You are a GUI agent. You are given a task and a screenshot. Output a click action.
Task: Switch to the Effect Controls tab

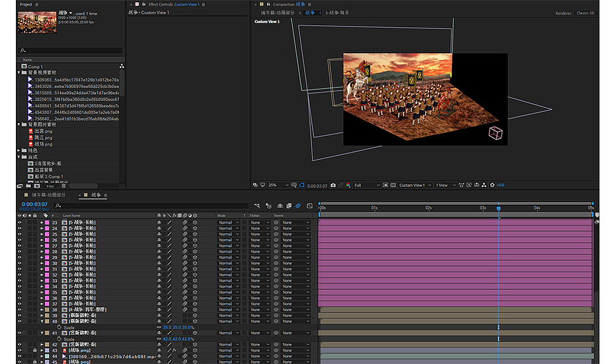coord(161,5)
